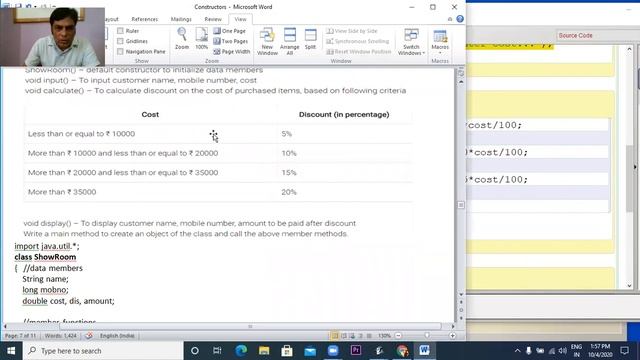
Task: Split the document window
Action: click(310, 39)
